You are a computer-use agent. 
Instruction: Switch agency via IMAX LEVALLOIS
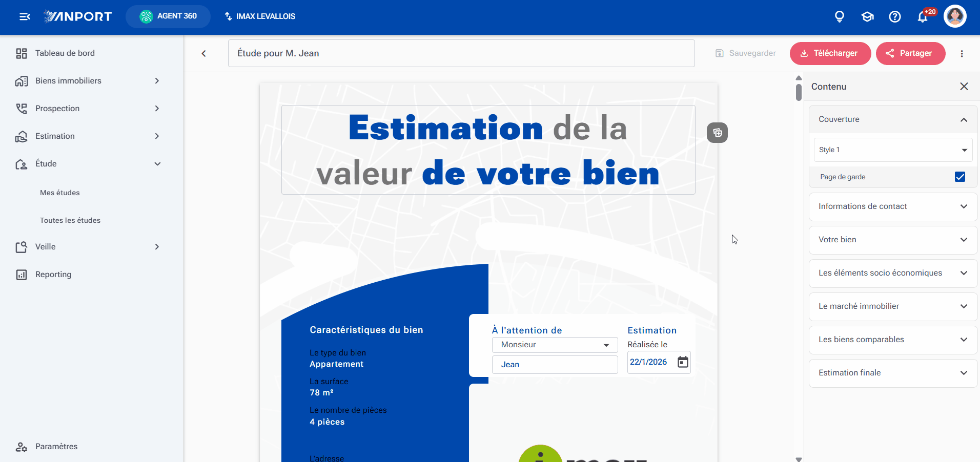point(260,16)
